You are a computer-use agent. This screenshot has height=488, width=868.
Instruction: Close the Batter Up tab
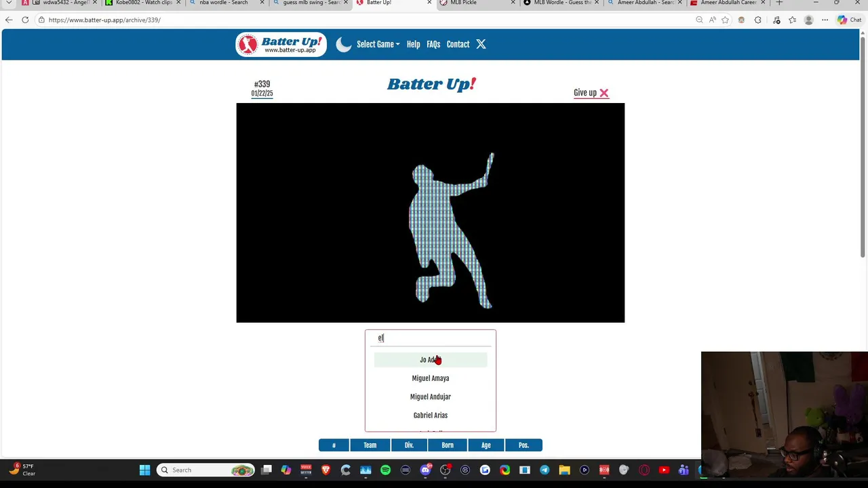429,3
